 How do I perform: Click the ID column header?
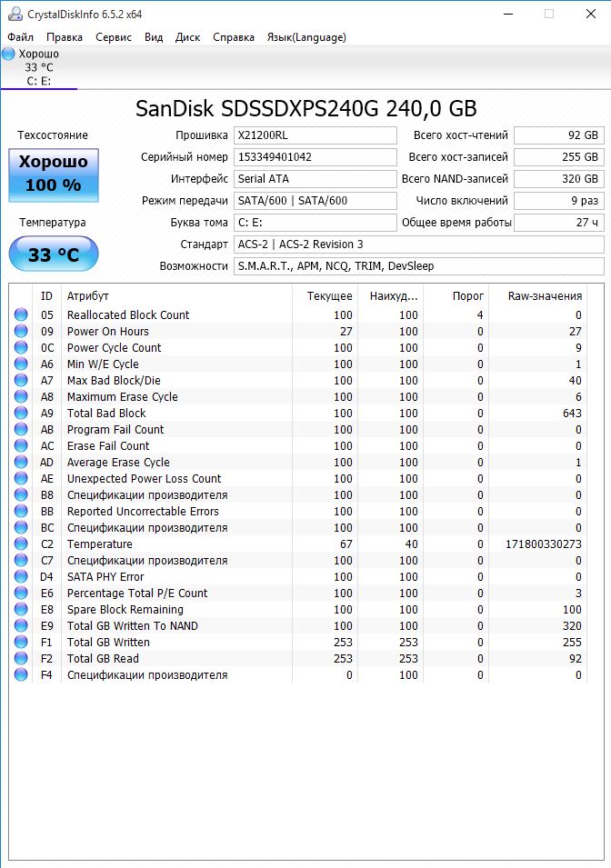tap(47, 296)
